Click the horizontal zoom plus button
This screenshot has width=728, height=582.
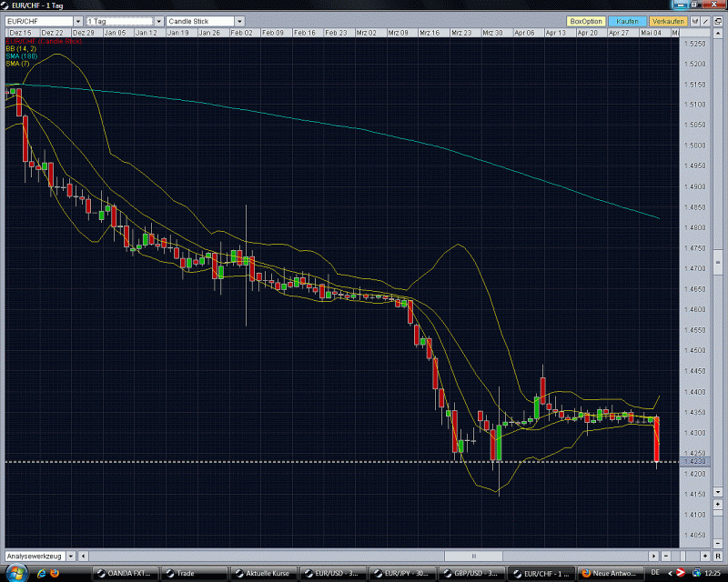705,556
